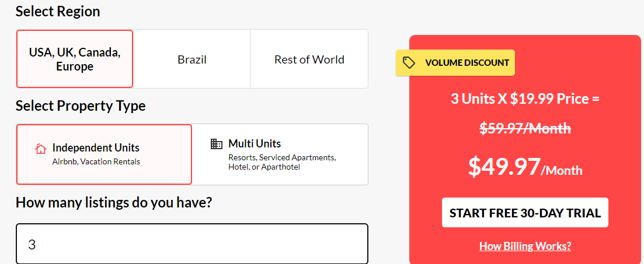Click the $49.97/Month discounted price
Screen dimensions: 644x264
[525, 167]
